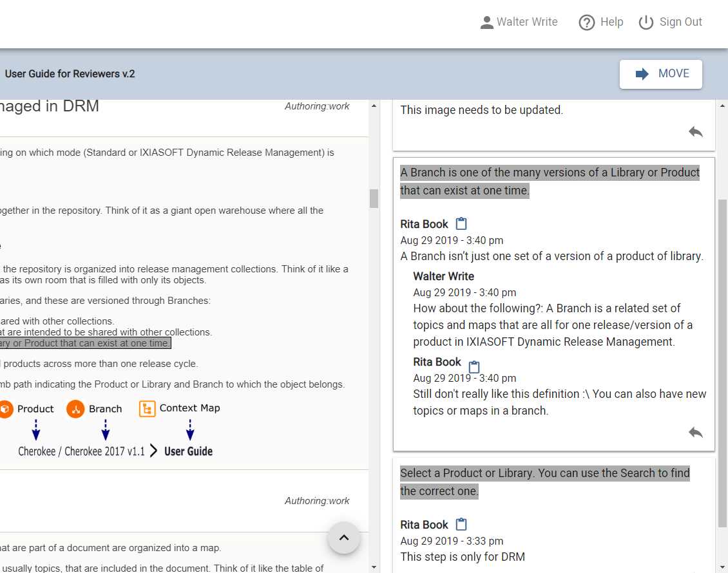728x573 pixels.
Task: Click the 'Aug 29 2019 - 3:33 pm' timestamp
Action: tap(452, 541)
